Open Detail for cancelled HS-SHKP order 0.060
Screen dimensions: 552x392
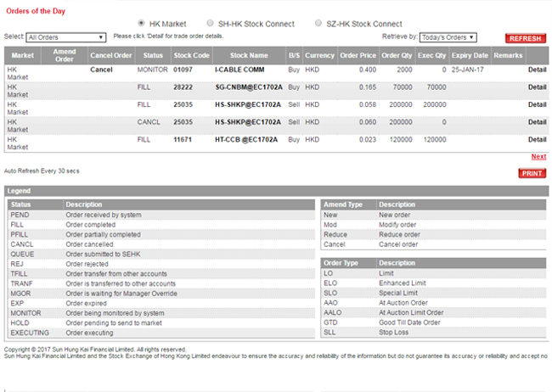(538, 122)
